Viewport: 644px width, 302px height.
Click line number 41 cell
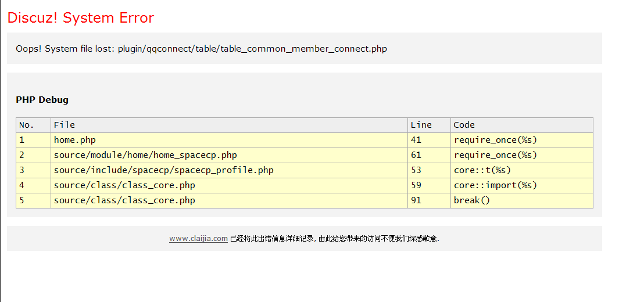pyautogui.click(x=416, y=140)
